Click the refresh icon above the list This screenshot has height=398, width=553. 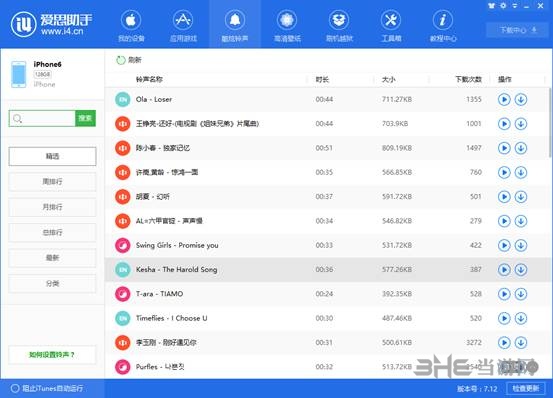click(121, 60)
